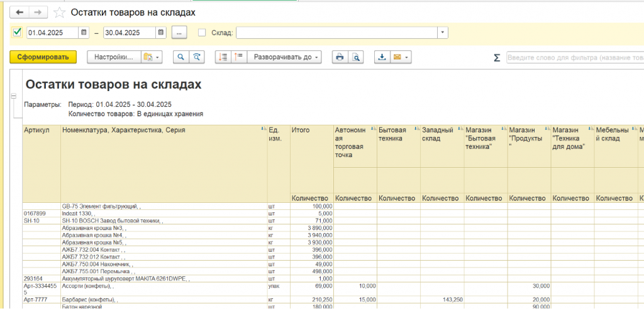Screen dimensions: 644x309
Task: Open the send by email dropdown
Action: point(401,57)
